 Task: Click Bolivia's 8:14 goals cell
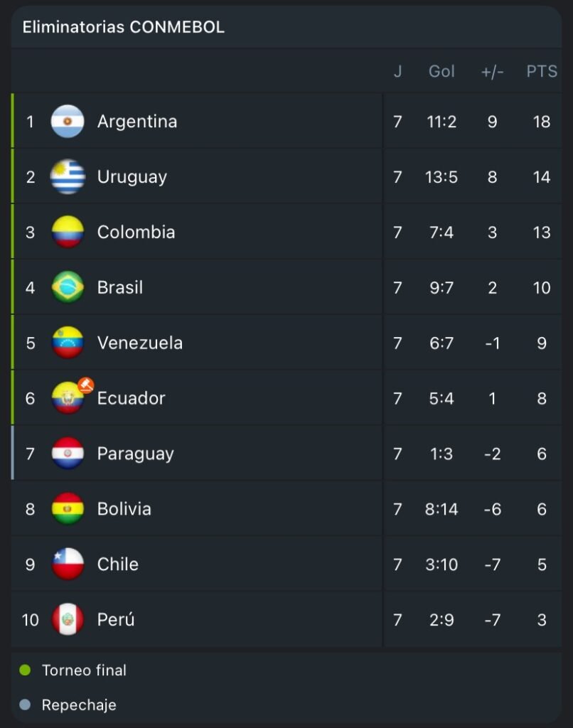point(441,509)
